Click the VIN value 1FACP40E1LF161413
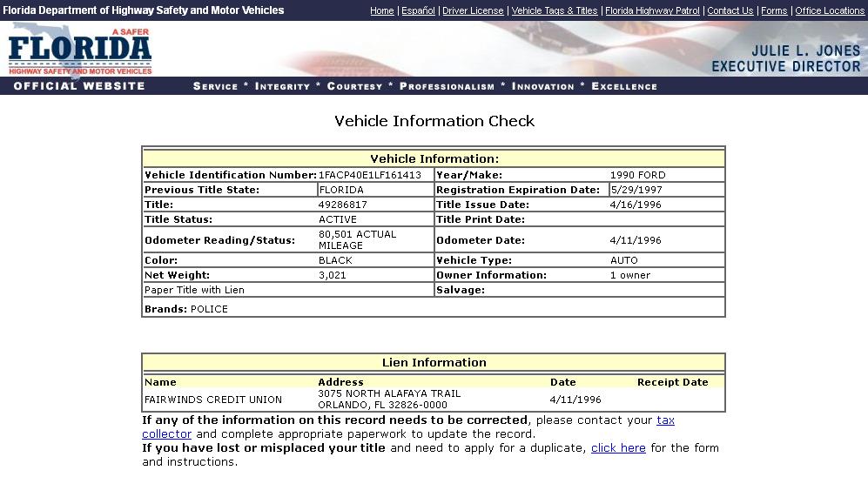Viewport: 868px width, 477px height. 370,175
